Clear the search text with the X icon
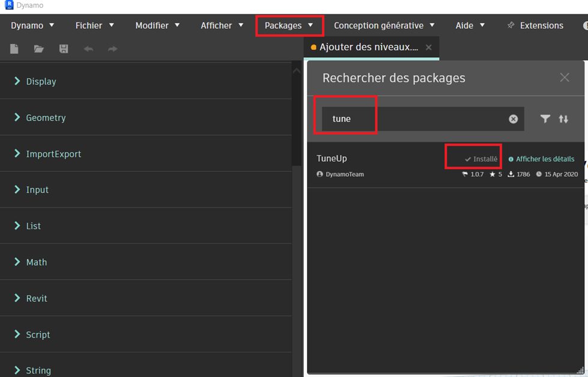 pyautogui.click(x=514, y=119)
